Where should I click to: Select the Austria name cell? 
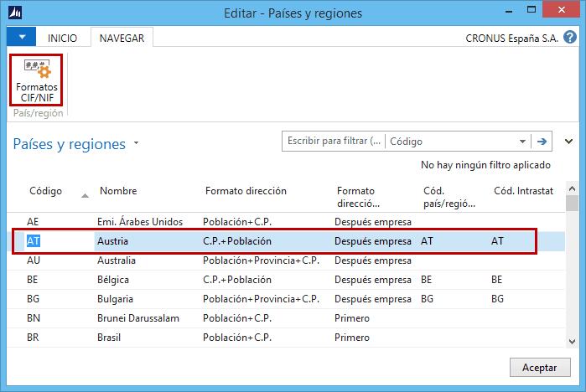[112, 241]
